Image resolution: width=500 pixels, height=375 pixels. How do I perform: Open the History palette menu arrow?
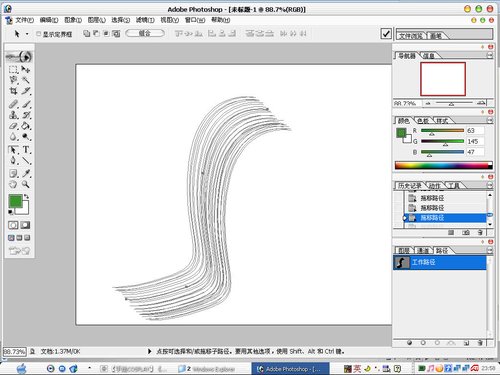pos(490,185)
